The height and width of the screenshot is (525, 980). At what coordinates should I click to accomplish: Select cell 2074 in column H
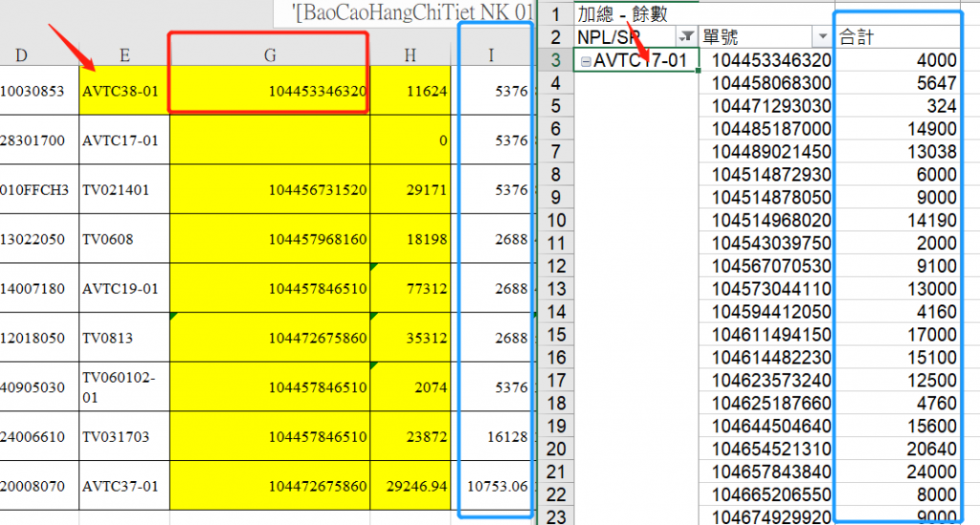pos(410,386)
